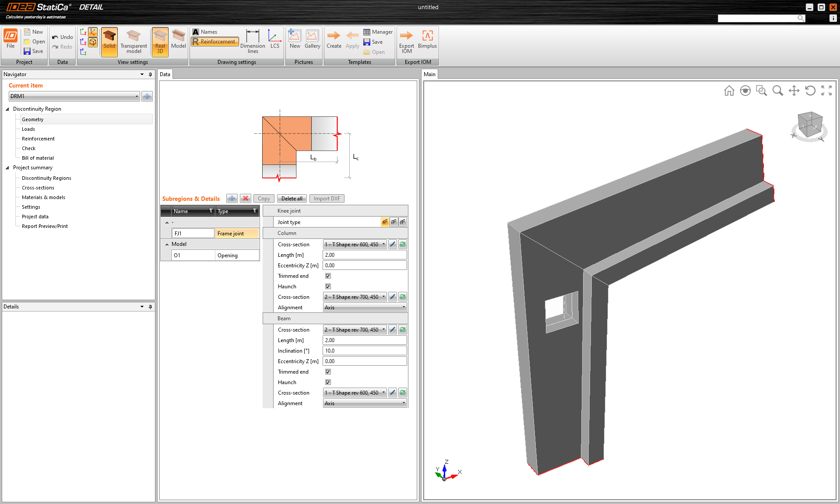Click the Delete all button

(292, 199)
